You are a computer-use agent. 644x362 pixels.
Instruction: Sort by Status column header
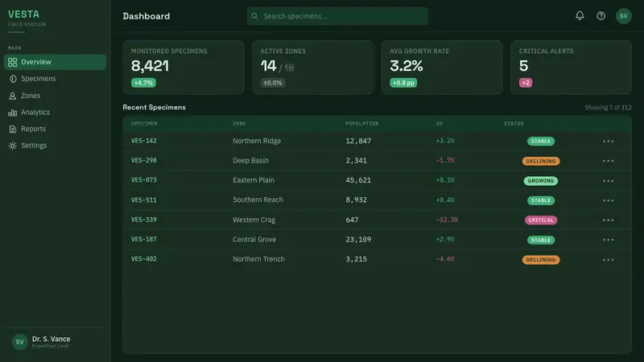point(514,124)
